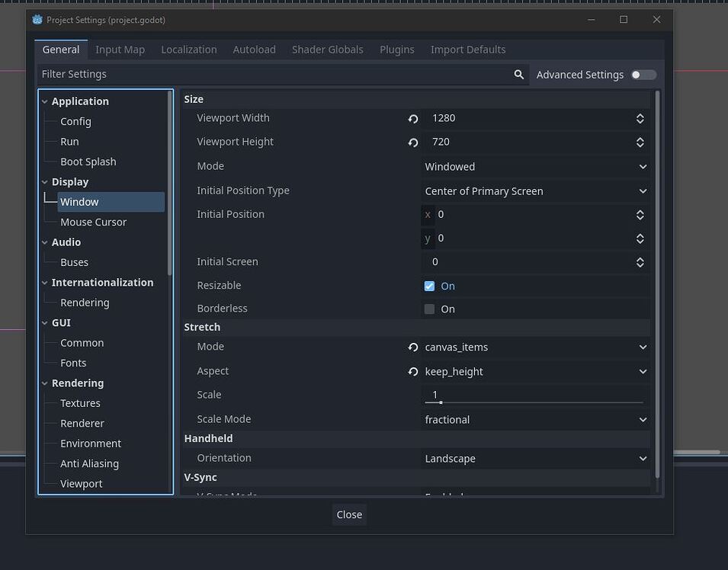Click the Initial Screen spinner arrows
728x570 pixels.
point(640,262)
